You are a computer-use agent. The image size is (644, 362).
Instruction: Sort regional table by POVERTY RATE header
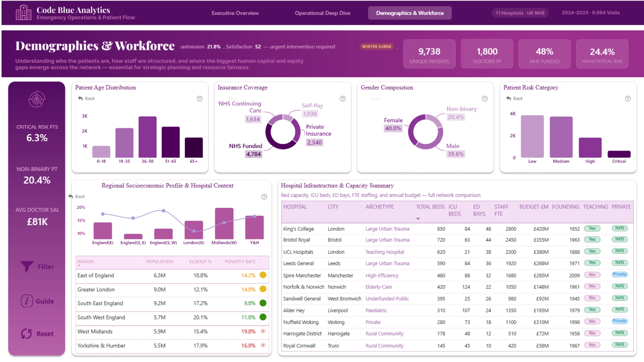tap(240, 261)
